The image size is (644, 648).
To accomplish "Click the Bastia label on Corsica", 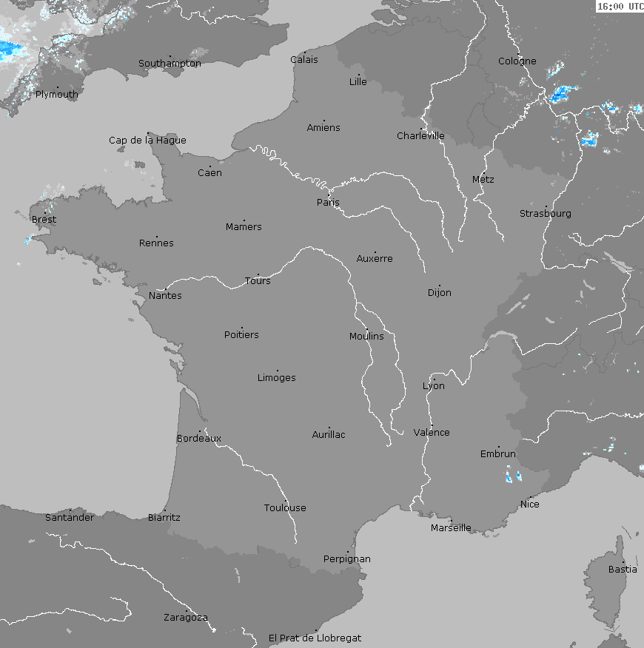I will coord(622,570).
